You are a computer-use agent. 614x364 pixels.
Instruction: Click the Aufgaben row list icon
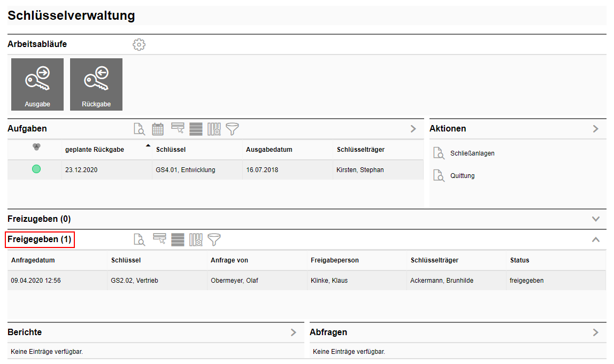click(196, 129)
